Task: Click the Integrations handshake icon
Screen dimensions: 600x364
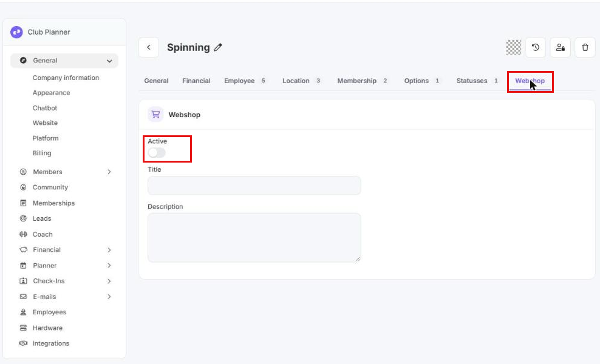Action: tap(23, 343)
